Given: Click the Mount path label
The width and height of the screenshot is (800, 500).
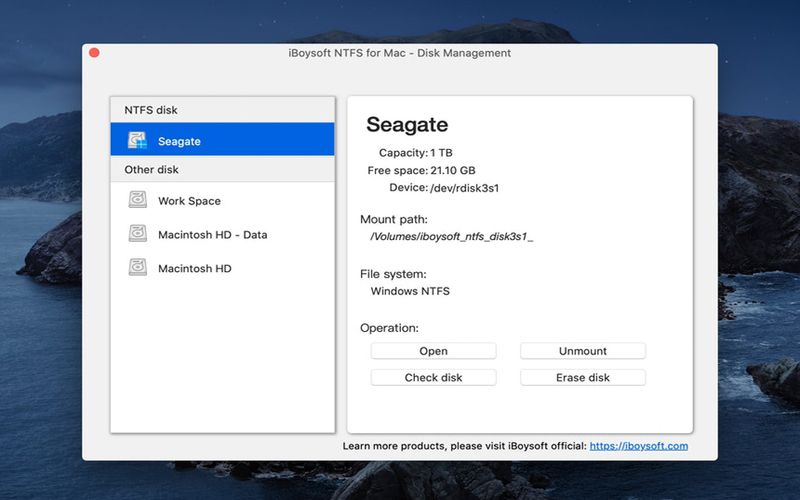Looking at the screenshot, I should 394,219.
